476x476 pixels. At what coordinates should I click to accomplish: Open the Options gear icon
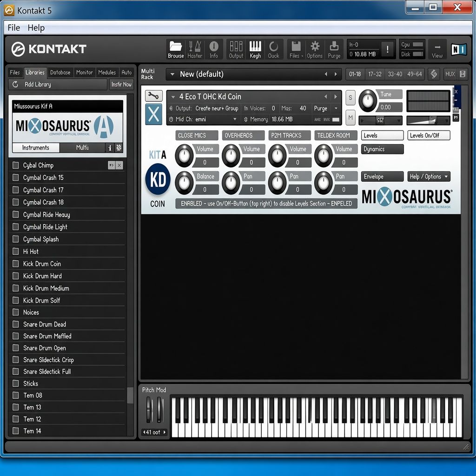pyautogui.click(x=315, y=46)
